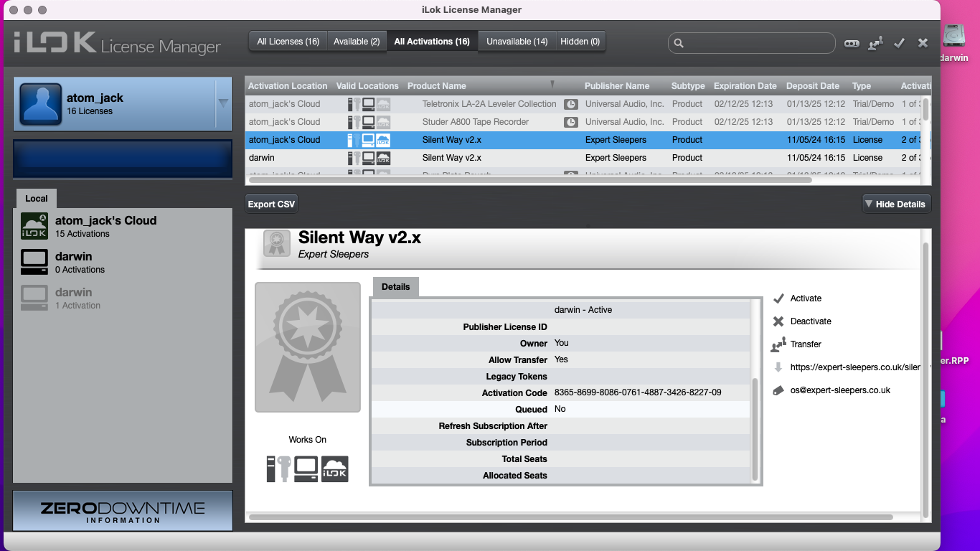This screenshot has width=980, height=551.
Task: Click the computer icon under Works On
Action: pos(306,468)
